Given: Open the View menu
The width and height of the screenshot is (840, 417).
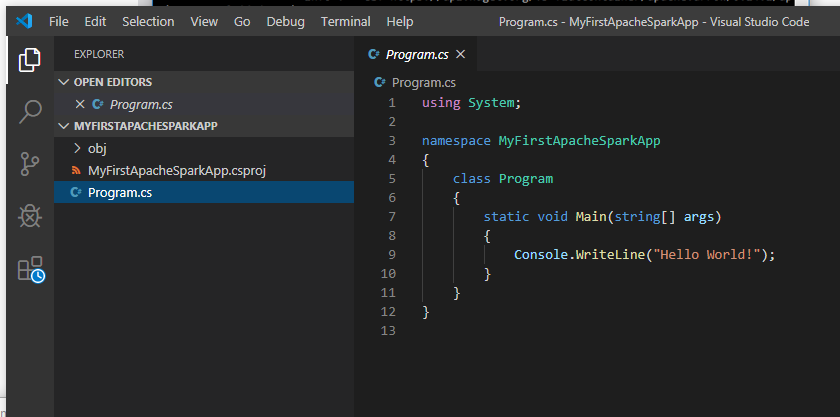Looking at the screenshot, I should coord(204,21).
